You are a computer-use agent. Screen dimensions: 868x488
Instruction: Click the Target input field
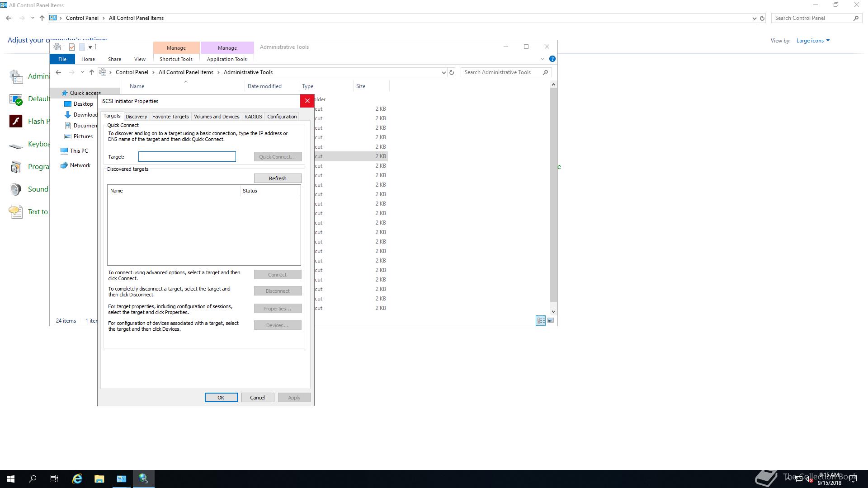pos(187,157)
